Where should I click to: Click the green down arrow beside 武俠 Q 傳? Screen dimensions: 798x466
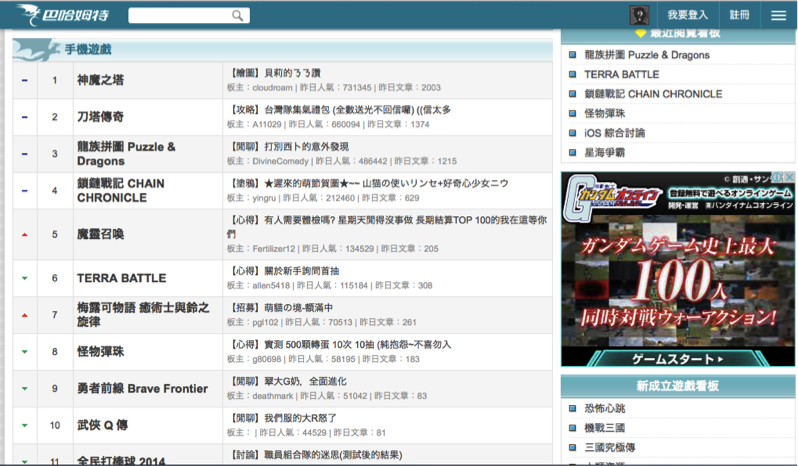tap(24, 425)
